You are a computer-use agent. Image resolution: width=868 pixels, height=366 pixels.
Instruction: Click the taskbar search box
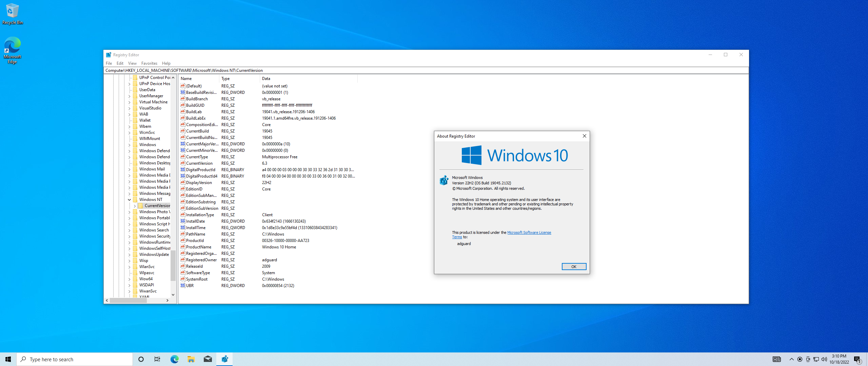(x=75, y=359)
